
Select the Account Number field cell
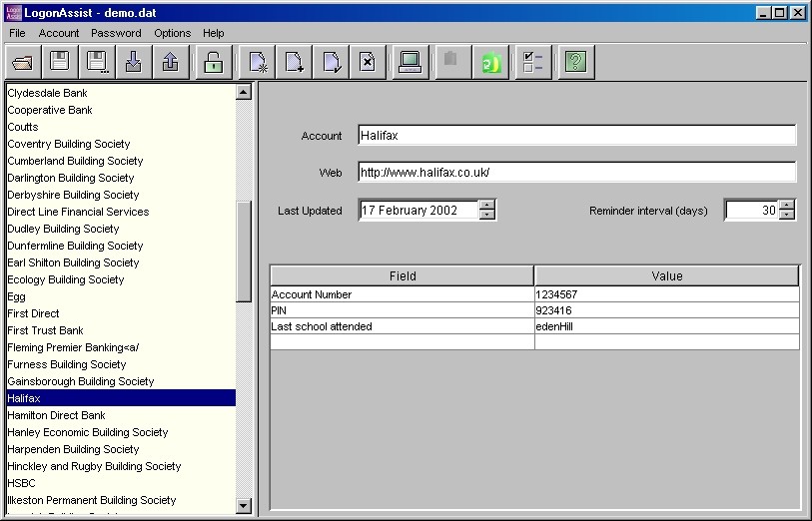pos(403,294)
